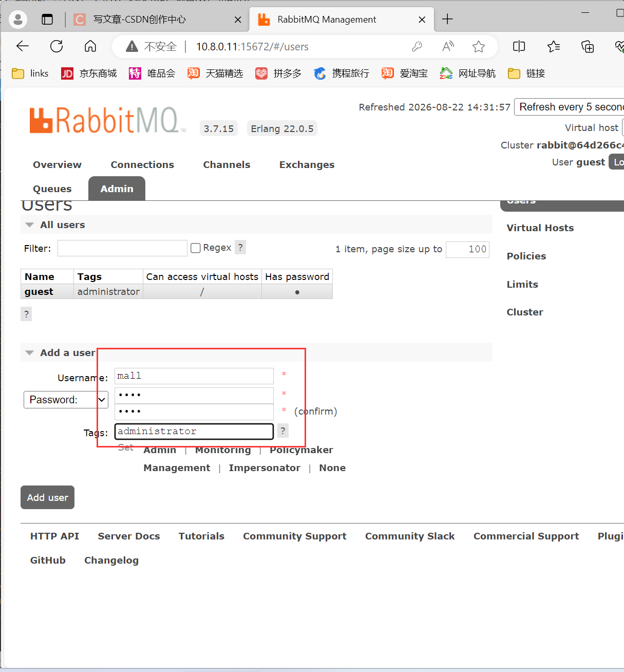The width and height of the screenshot is (624, 672).
Task: Click the RabbitMQ logo
Action: [107, 120]
